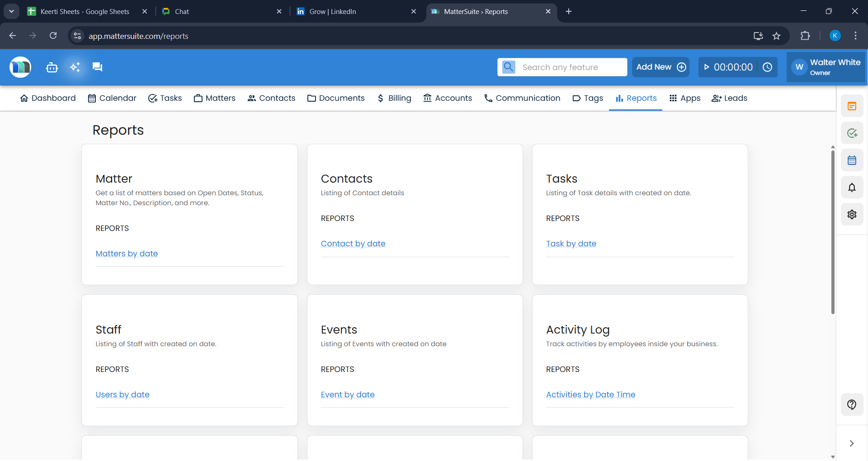Viewport: 868px width, 461px height.
Task: Expand the collapsed right sidebar chevron
Action: [852, 443]
